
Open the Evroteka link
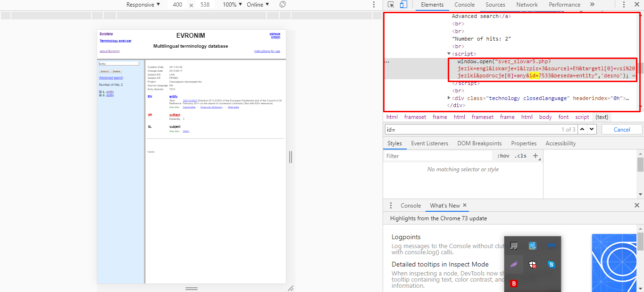(106, 34)
